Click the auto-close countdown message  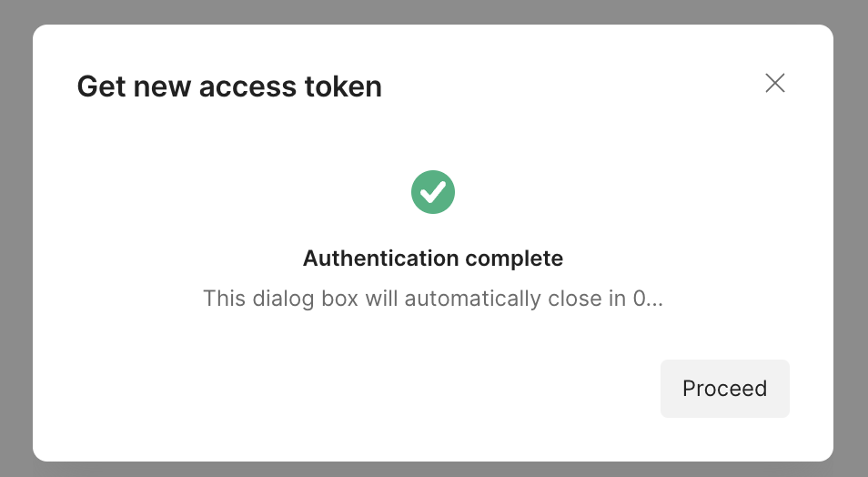433,299
